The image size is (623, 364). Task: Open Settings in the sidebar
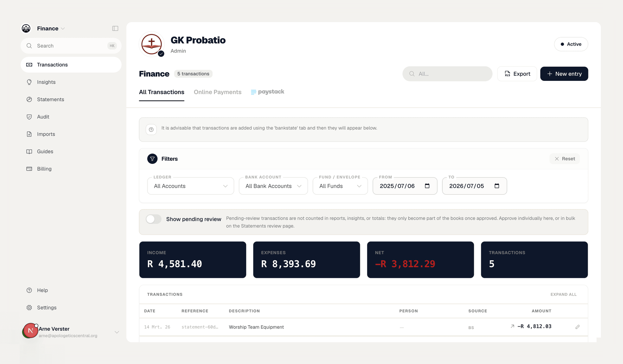[x=71, y=308]
